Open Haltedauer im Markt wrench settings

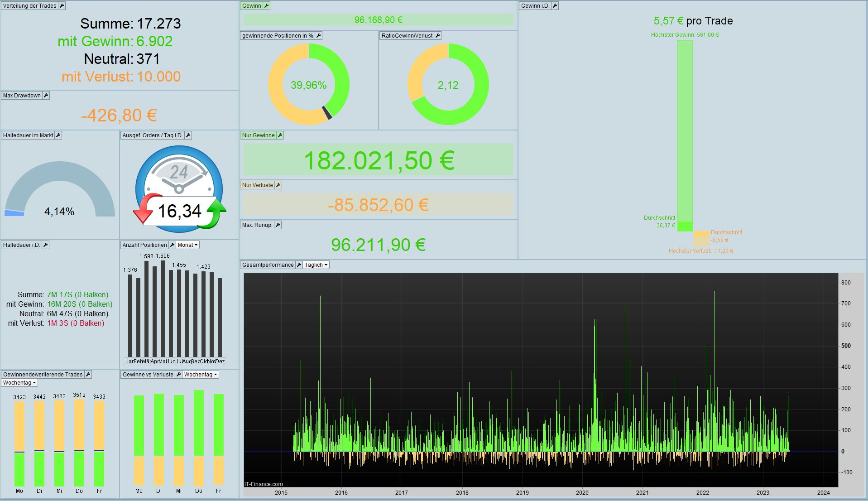click(58, 135)
